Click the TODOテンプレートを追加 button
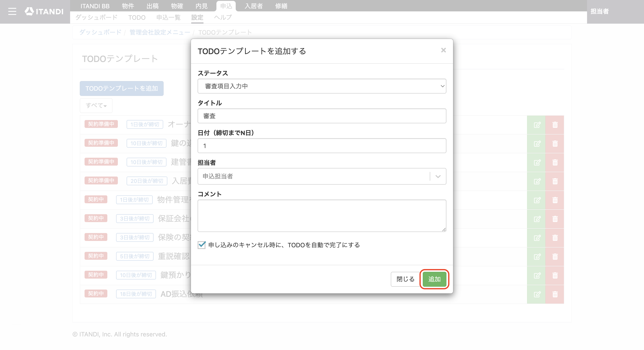 pos(122,88)
